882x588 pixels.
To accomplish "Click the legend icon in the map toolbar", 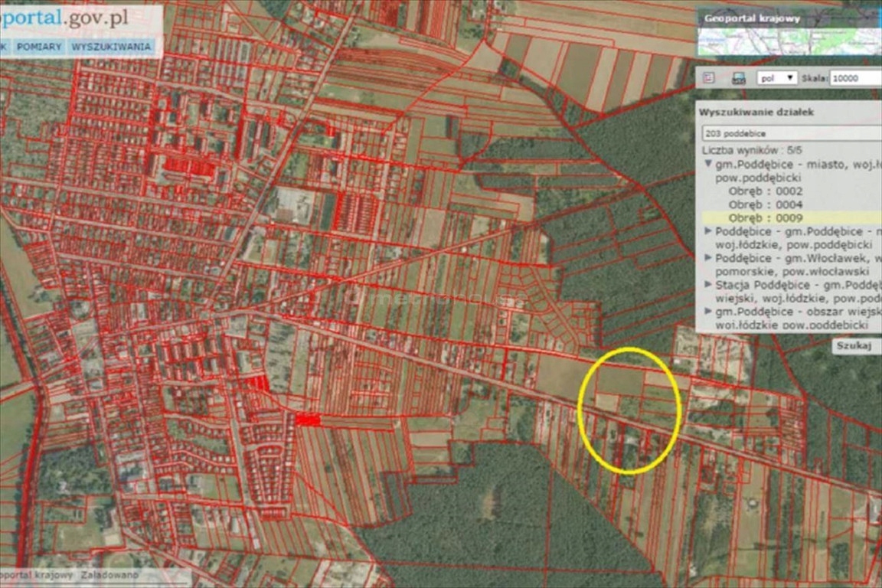I will [709, 77].
